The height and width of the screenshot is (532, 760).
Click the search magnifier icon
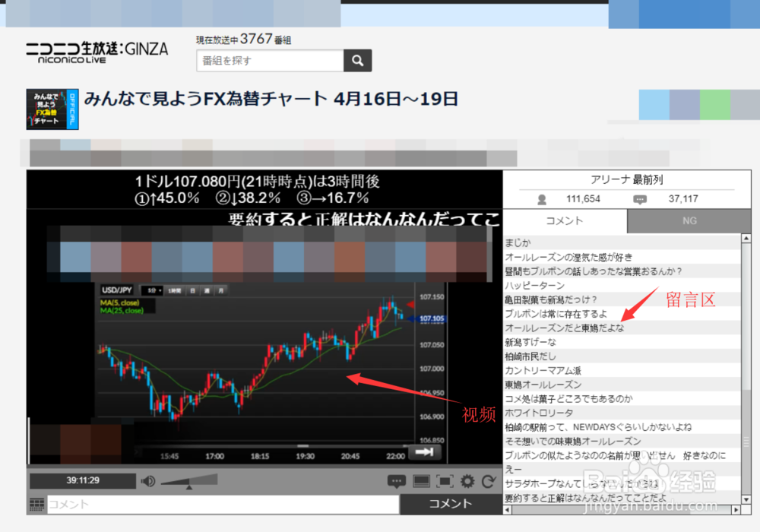[357, 60]
